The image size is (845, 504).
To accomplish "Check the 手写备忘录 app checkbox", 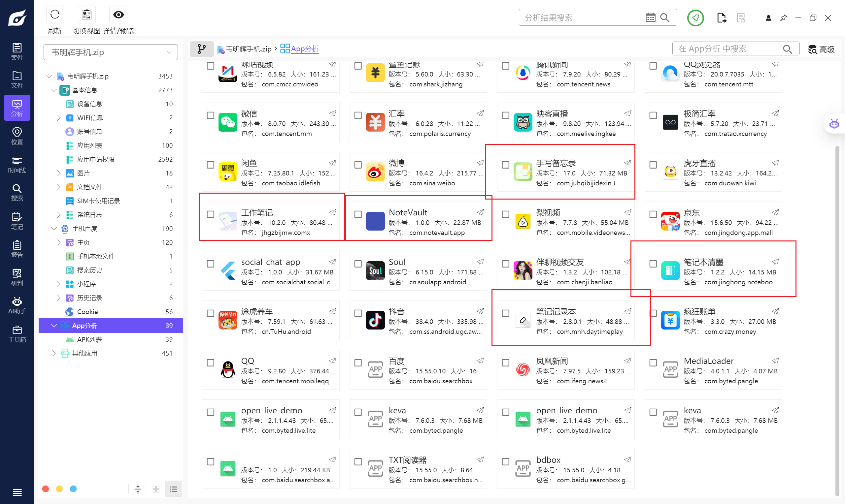I will point(505,164).
